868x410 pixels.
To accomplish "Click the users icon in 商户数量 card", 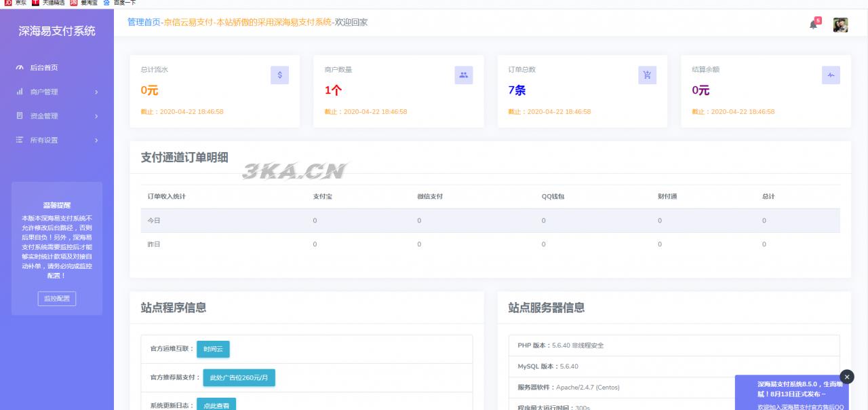I will 463,75.
